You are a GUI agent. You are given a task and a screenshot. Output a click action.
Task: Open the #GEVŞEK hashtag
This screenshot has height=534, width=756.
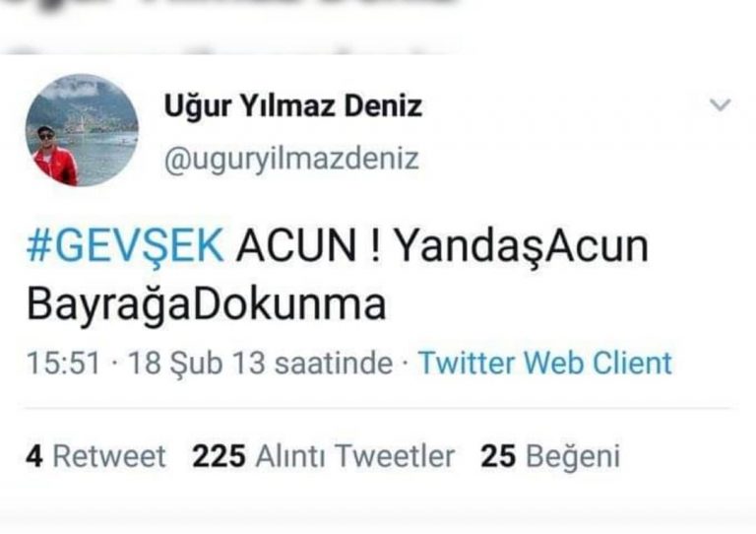(125, 246)
